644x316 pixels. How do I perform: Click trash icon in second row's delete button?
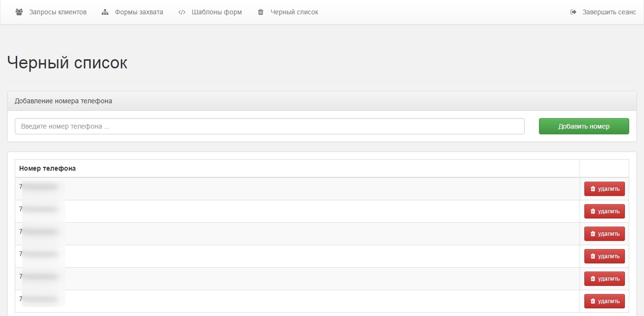(x=593, y=211)
